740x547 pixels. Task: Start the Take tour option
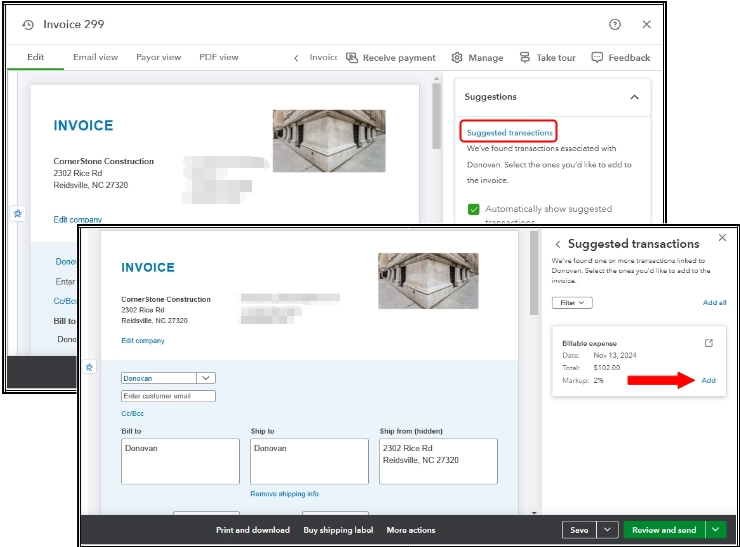coord(547,58)
